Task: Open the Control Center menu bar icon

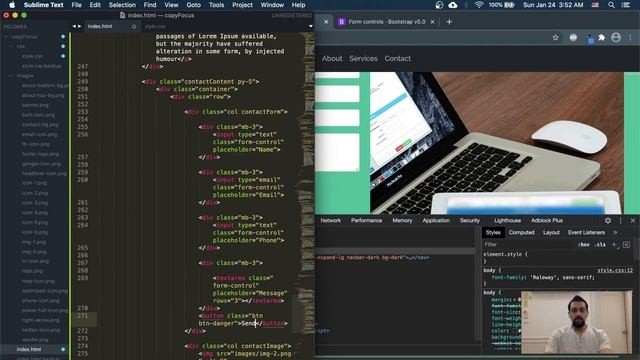Action: [626, 5]
